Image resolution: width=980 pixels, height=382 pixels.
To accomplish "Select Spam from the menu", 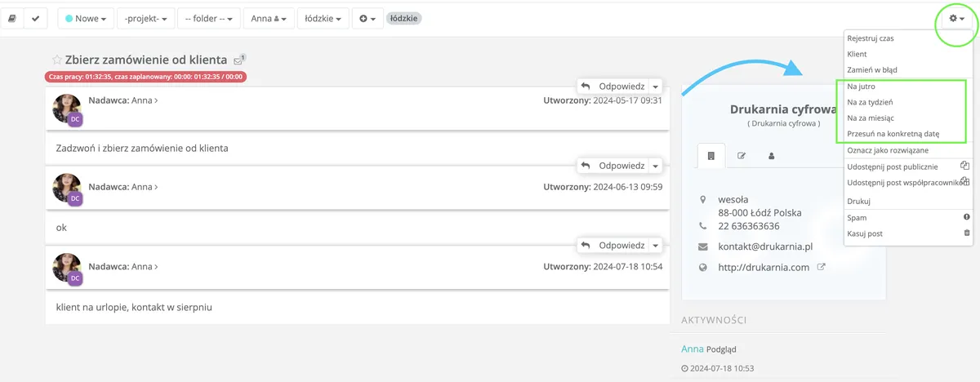I will [857, 218].
